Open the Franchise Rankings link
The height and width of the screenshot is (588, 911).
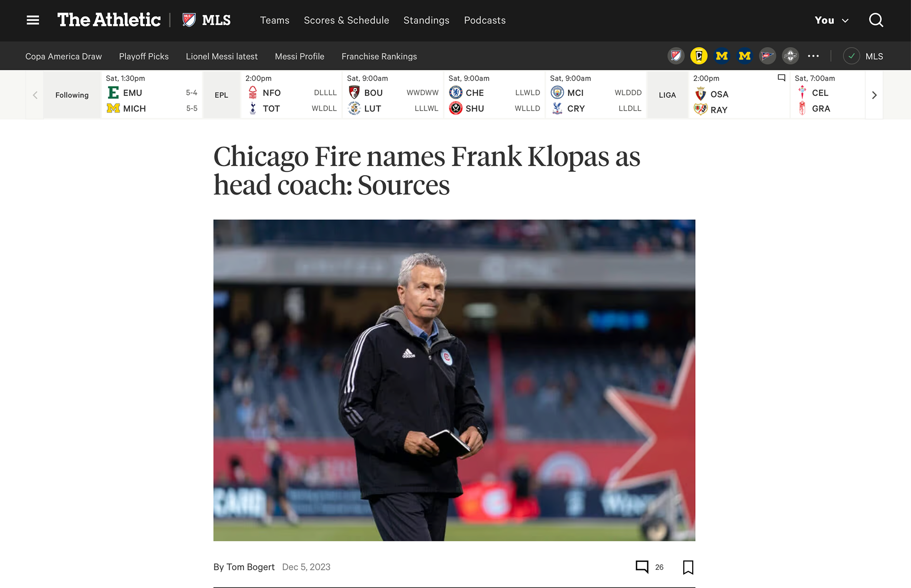[379, 56]
